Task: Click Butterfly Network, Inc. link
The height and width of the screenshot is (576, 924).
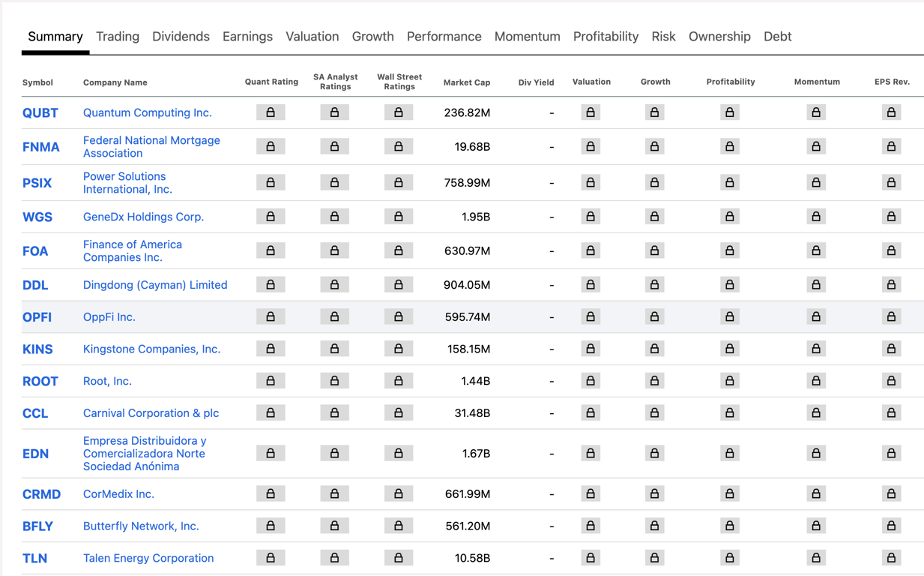Action: click(x=141, y=526)
